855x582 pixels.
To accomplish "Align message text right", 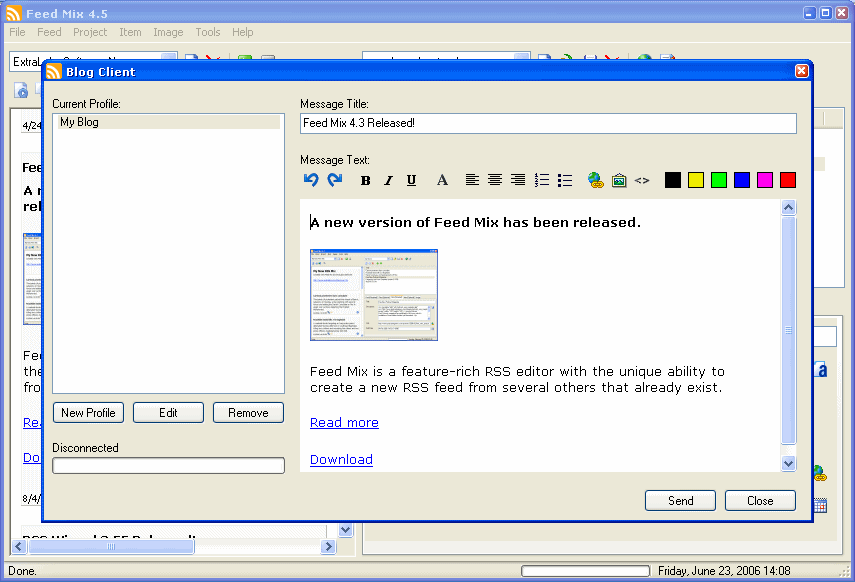I will 518,180.
